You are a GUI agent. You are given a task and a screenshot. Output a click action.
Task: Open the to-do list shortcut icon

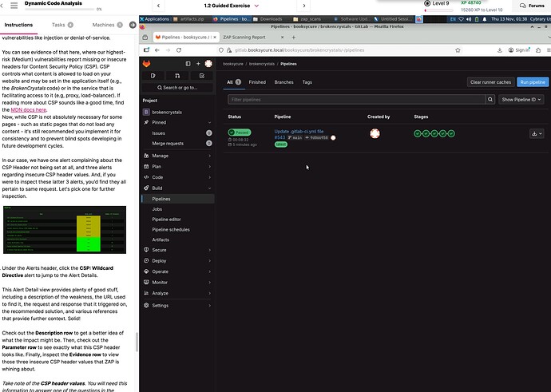pos(200,75)
